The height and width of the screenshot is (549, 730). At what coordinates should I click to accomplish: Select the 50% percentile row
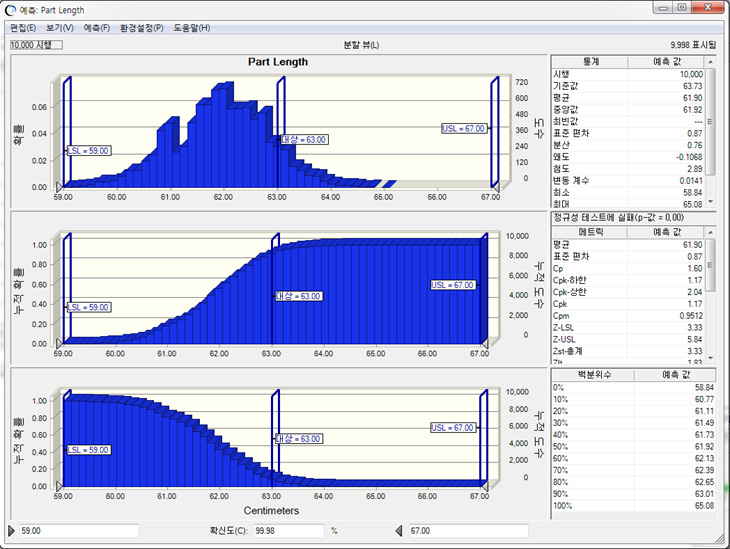(x=634, y=447)
